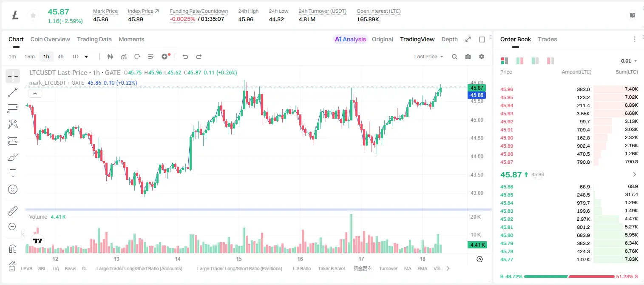The width and height of the screenshot is (644, 285).
Task: Open chart settings gear icon
Action: coord(482,57)
